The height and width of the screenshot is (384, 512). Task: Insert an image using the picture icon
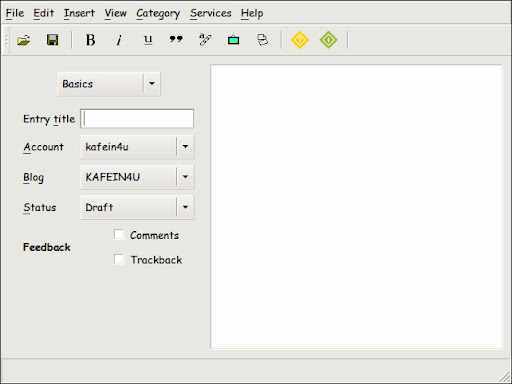pos(233,40)
